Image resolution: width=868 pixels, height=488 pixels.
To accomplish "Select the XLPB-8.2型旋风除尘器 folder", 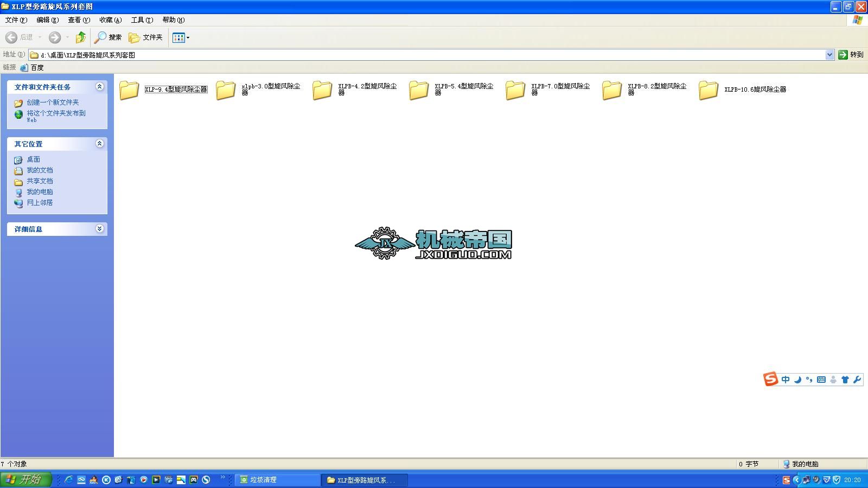I will click(x=644, y=89).
